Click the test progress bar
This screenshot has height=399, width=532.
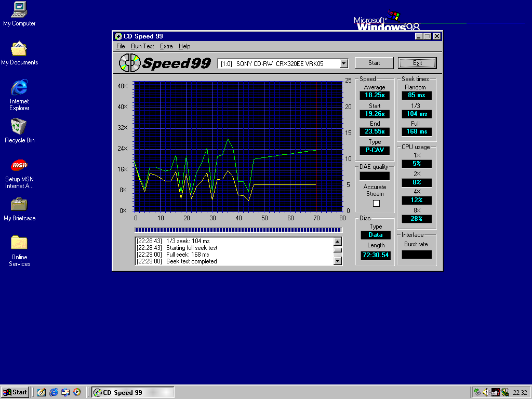[238, 230]
